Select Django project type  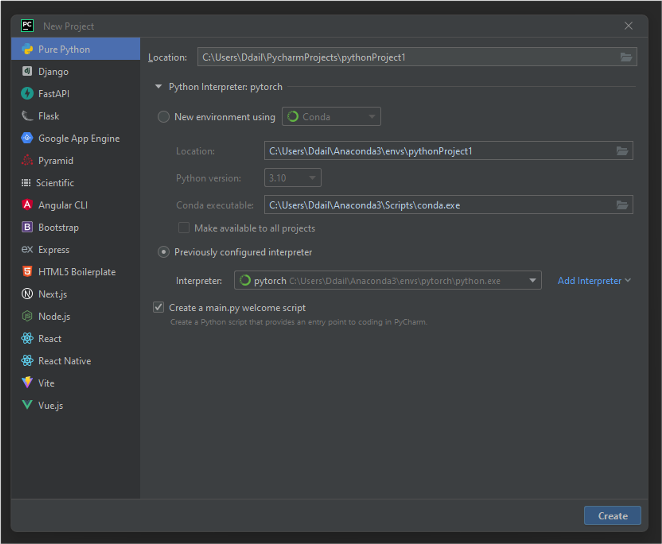click(76, 71)
